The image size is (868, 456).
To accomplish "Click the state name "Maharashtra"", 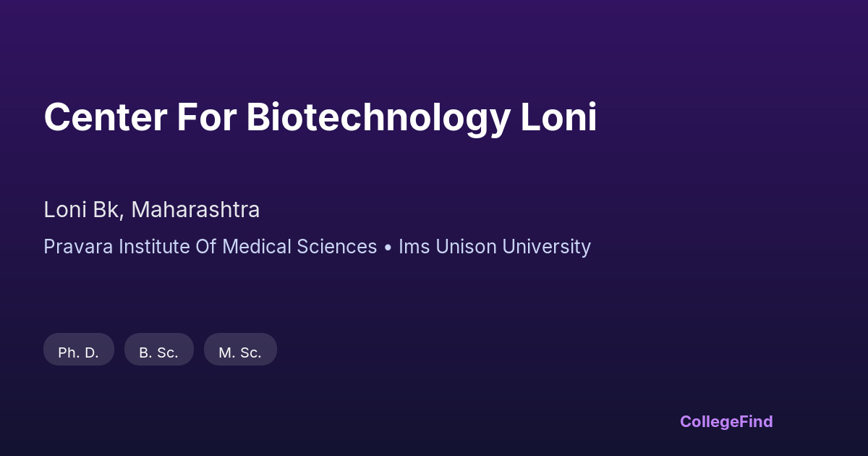I will [x=195, y=210].
